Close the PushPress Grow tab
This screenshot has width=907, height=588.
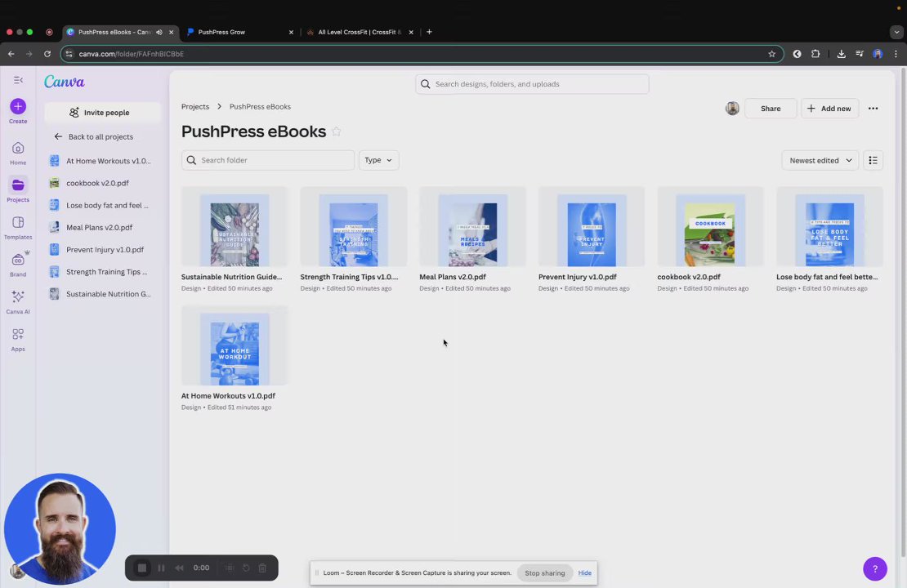coord(291,33)
